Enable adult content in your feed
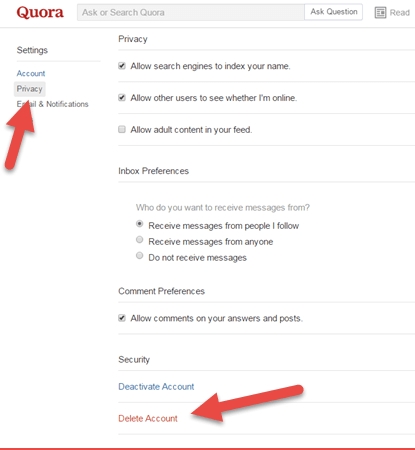Image resolution: width=415 pixels, height=450 pixels. click(x=122, y=129)
